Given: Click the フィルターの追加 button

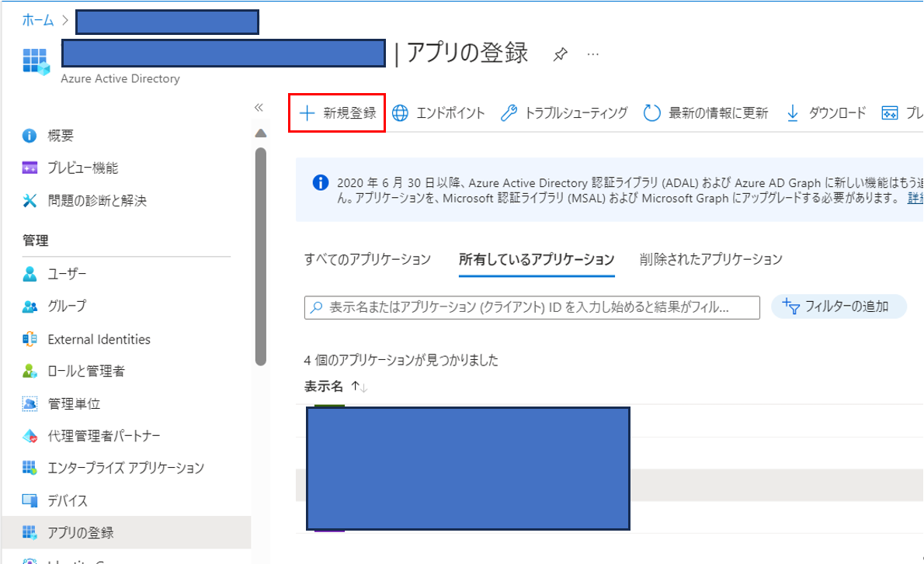Looking at the screenshot, I should click(x=839, y=306).
